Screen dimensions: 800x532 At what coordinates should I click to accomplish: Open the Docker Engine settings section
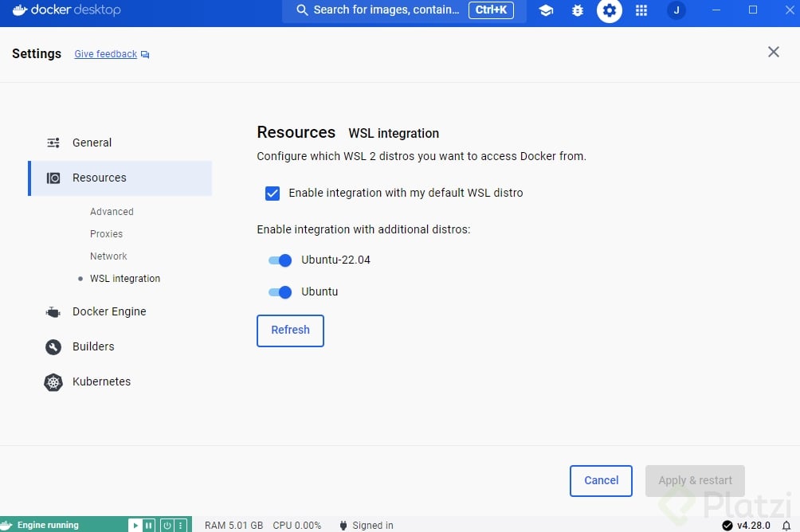(109, 311)
